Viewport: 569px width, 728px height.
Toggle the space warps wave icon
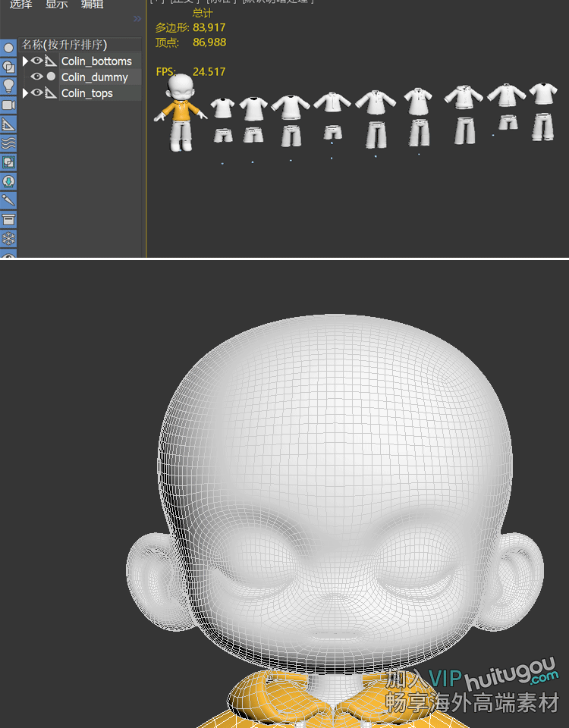click(8, 143)
